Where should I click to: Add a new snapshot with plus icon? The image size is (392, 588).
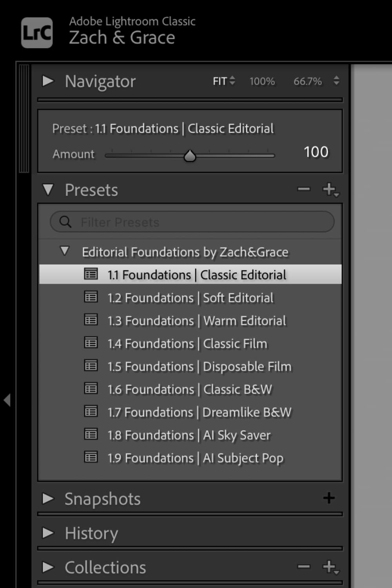329,498
